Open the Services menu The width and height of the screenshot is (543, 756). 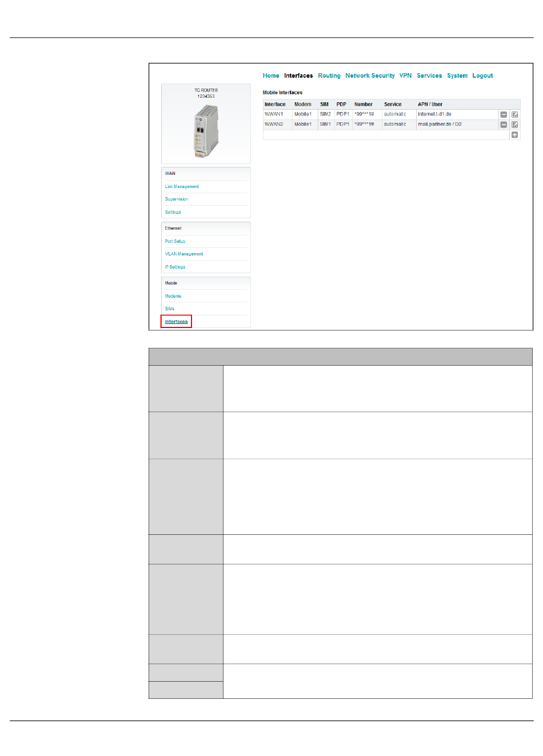tap(429, 75)
